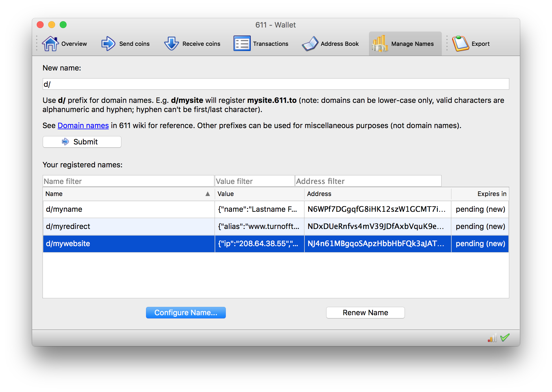
Task: Click the Expires in column header
Action: tap(491, 194)
